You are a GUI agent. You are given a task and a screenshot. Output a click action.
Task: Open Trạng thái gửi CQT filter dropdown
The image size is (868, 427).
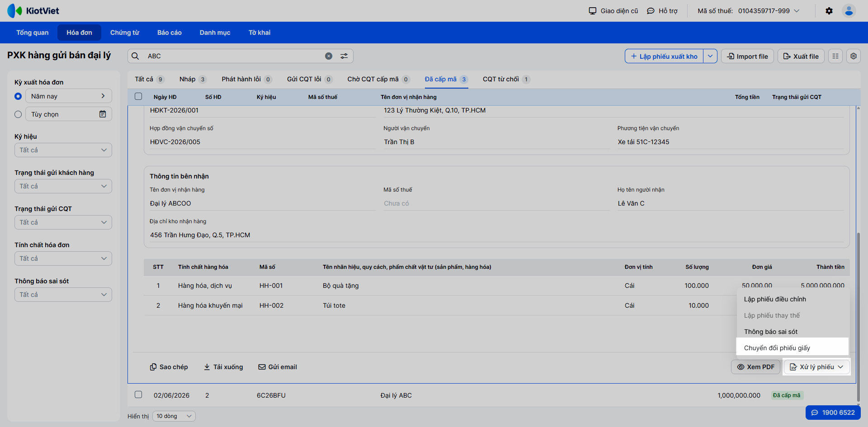point(63,222)
